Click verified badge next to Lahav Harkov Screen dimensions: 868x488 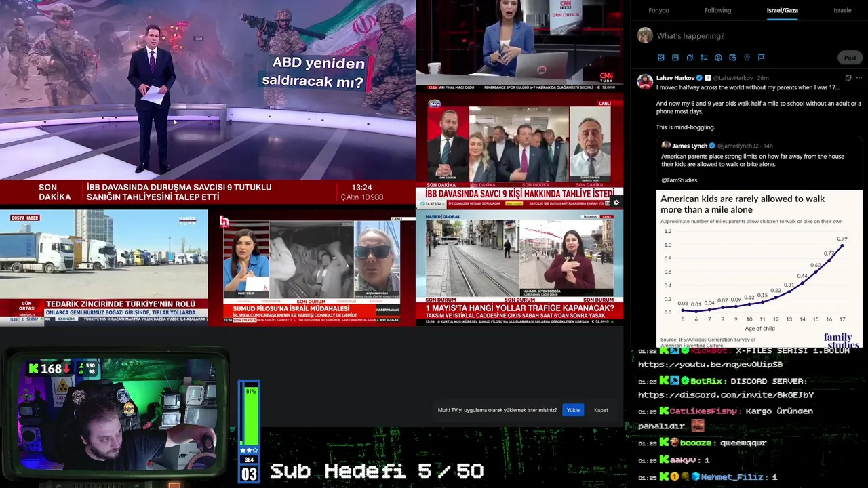click(699, 78)
